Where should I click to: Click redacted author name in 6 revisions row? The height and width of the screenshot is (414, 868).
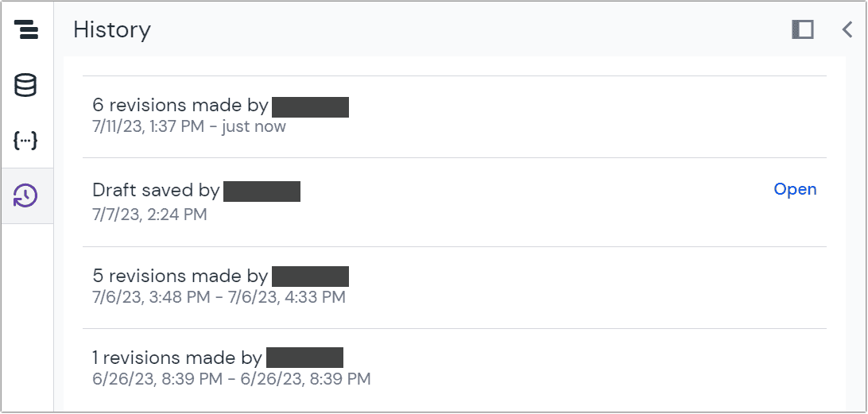tap(310, 106)
